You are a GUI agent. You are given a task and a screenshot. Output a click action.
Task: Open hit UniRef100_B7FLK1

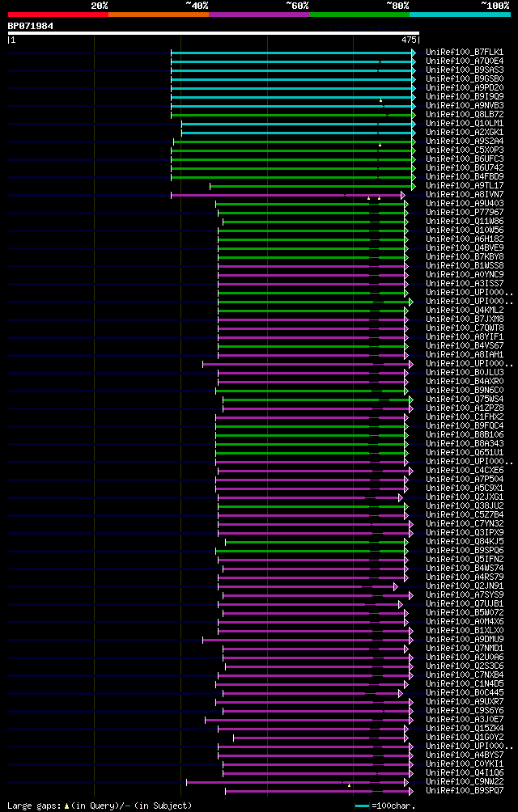coord(464,53)
